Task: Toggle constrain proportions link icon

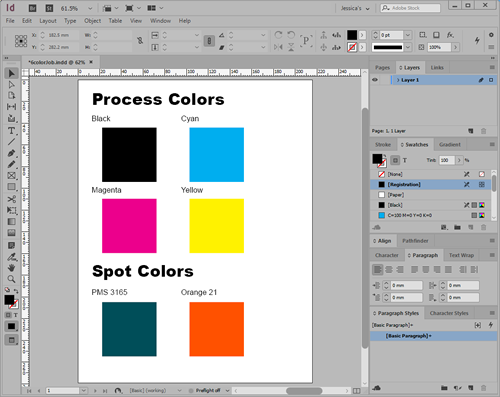Action: coord(140,41)
